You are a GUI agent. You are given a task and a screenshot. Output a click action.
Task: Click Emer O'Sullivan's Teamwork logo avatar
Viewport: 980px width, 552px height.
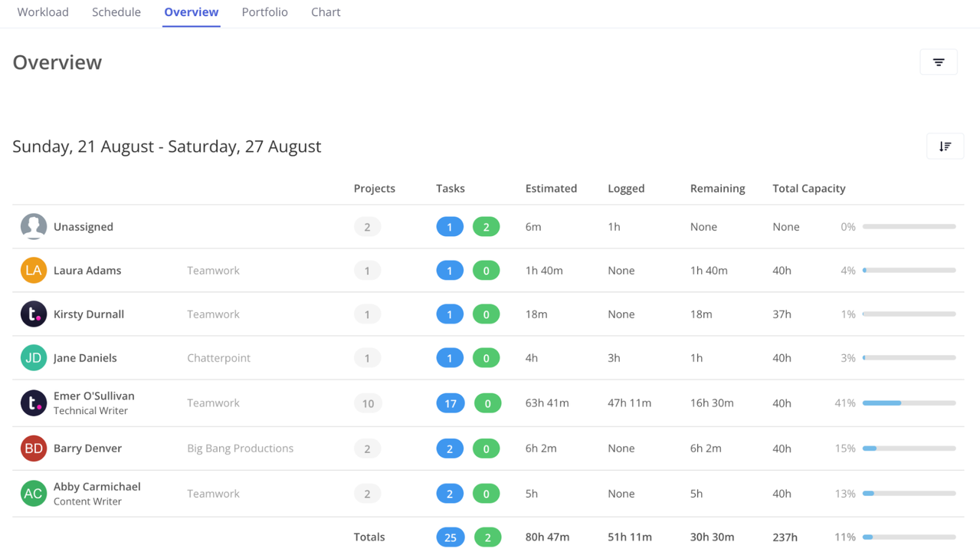(34, 402)
